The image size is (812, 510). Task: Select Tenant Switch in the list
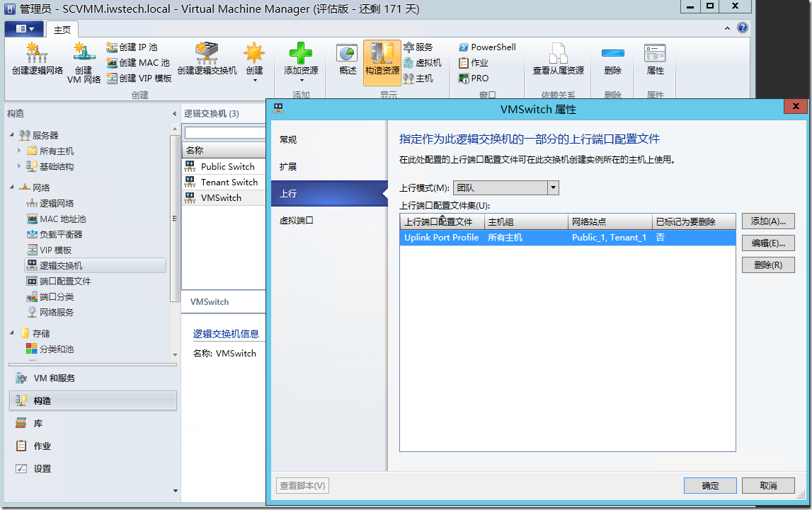point(224,182)
